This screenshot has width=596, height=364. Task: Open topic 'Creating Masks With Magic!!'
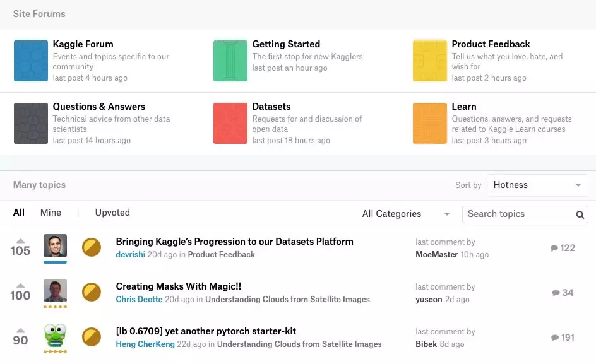178,286
